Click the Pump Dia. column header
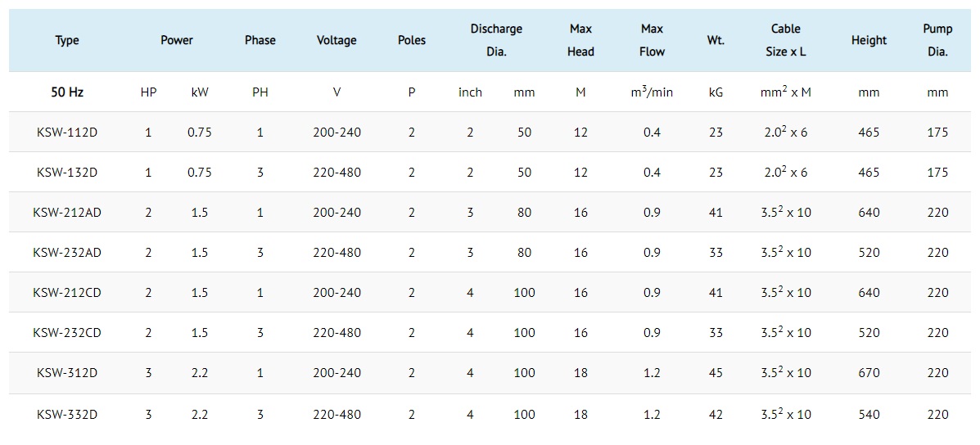The width and height of the screenshot is (980, 445). tap(937, 40)
